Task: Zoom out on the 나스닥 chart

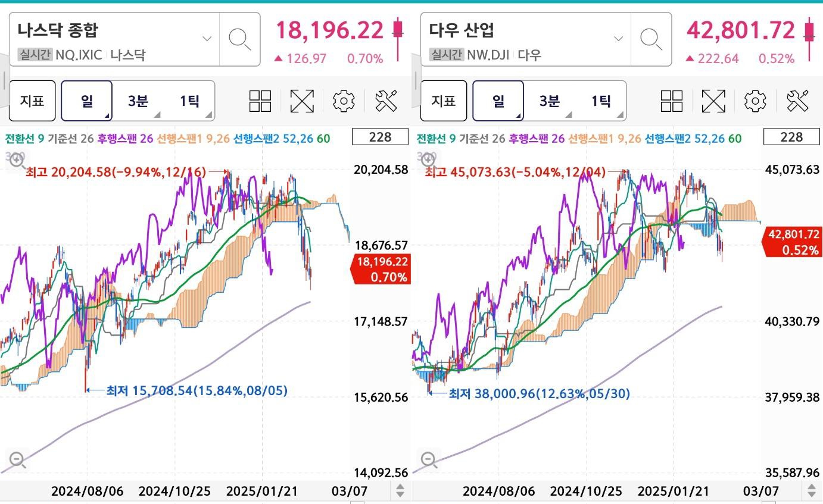Action: click(16, 459)
